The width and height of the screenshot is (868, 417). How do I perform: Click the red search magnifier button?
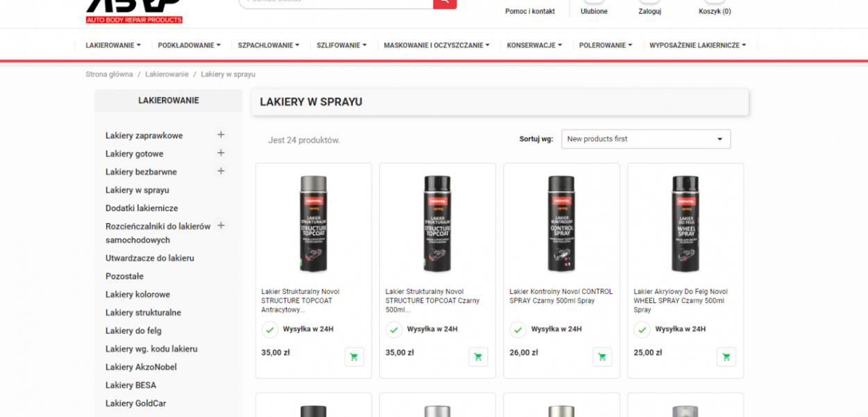[x=445, y=3]
